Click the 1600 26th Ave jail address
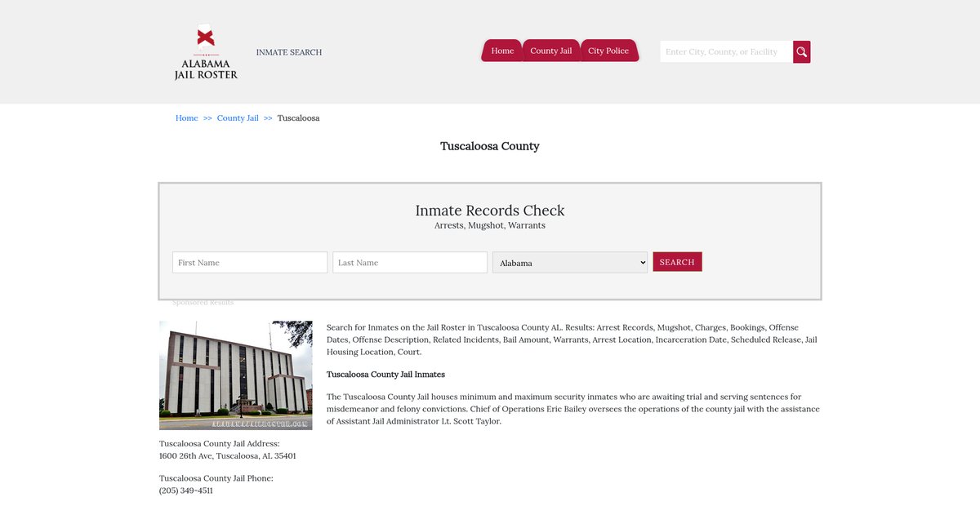 [228, 456]
